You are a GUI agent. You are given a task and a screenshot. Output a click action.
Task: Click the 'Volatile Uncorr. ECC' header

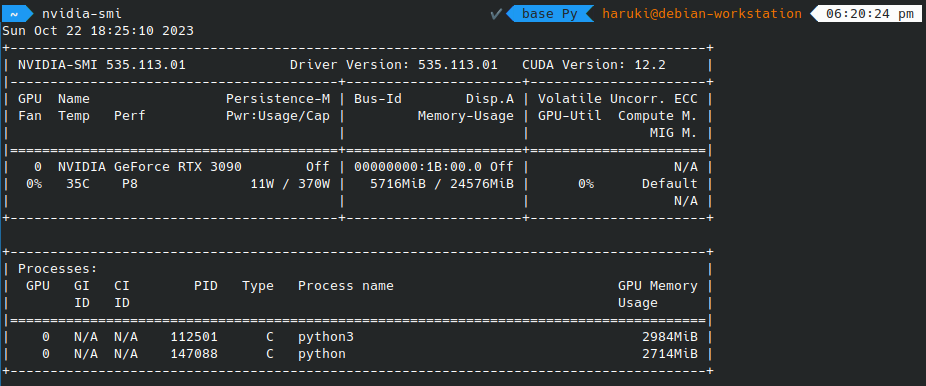(x=617, y=99)
